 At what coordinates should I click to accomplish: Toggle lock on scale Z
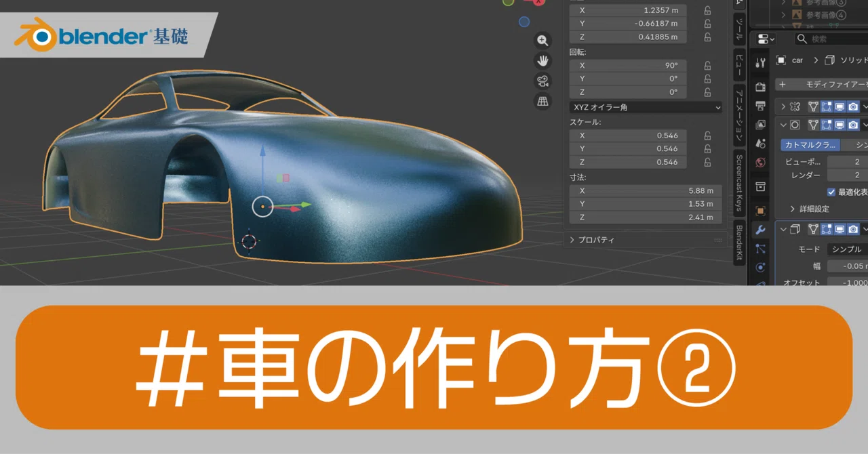(707, 163)
